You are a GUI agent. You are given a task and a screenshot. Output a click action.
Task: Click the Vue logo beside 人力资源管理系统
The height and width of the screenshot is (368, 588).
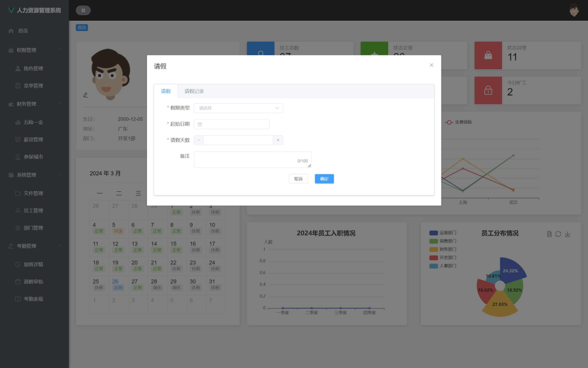click(x=11, y=10)
